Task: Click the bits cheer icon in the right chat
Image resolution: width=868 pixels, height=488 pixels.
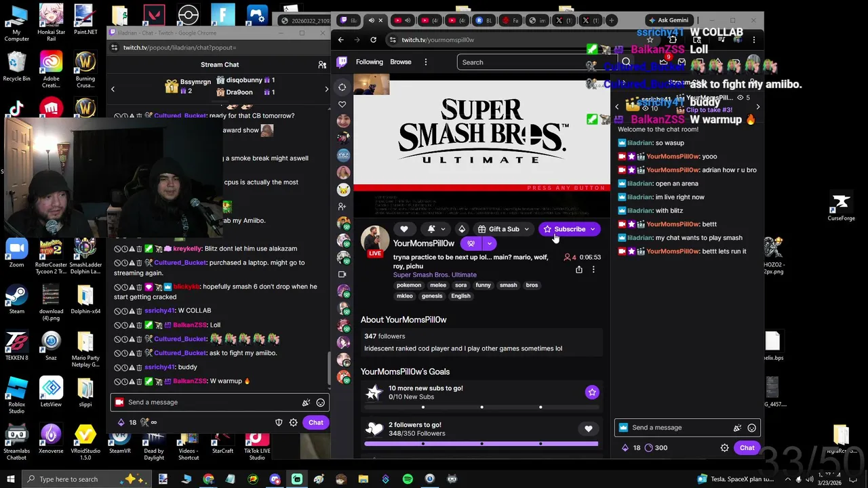Action: [x=737, y=428]
